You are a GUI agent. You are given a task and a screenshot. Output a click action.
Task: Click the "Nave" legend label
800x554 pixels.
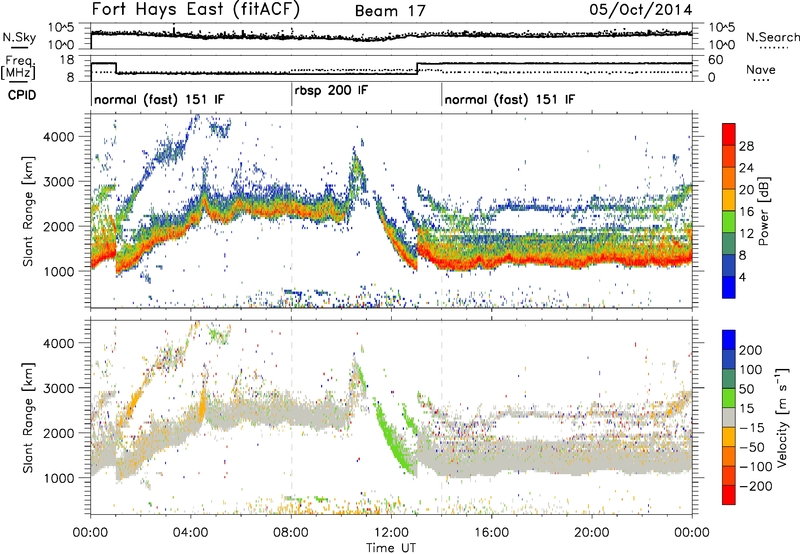click(x=761, y=69)
